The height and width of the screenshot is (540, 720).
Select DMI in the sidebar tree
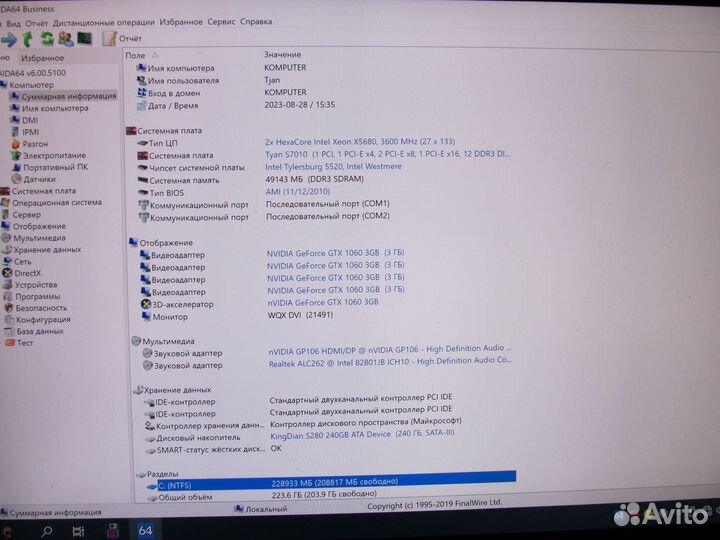30,120
